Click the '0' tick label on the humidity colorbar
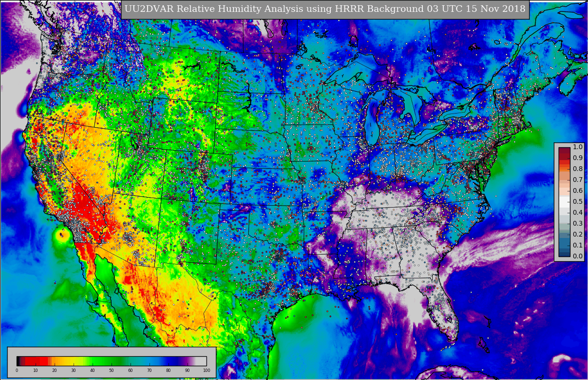This screenshot has width=588, height=380. 17,370
